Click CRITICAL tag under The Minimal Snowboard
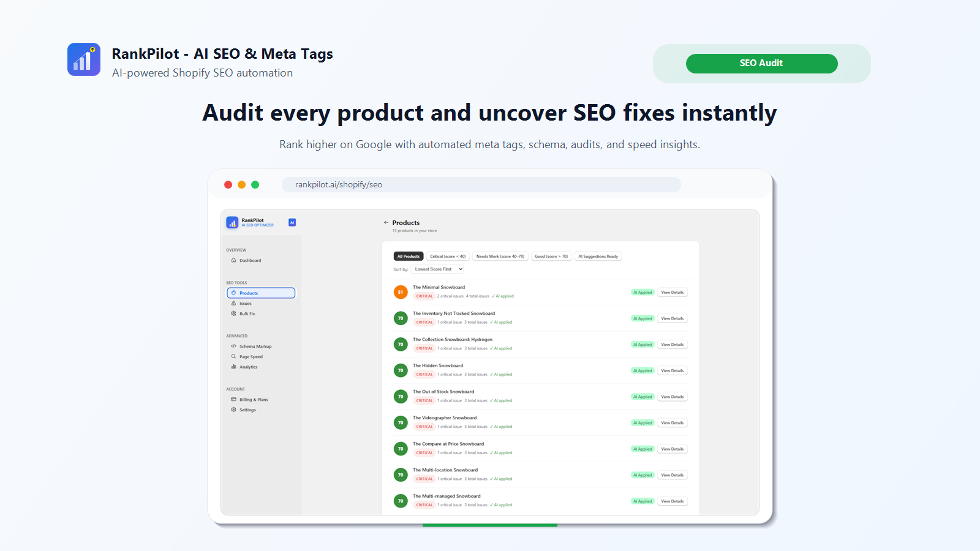 [x=424, y=296]
